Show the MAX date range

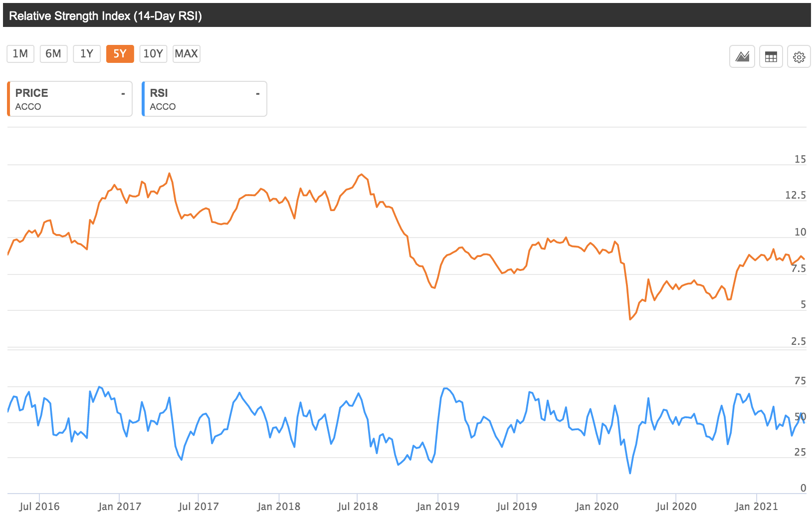coord(186,54)
